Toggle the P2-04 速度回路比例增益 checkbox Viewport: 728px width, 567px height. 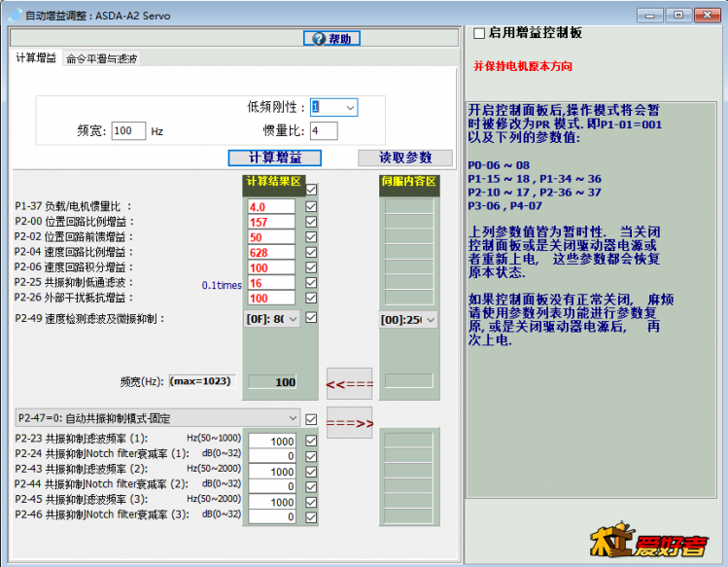coord(311,252)
